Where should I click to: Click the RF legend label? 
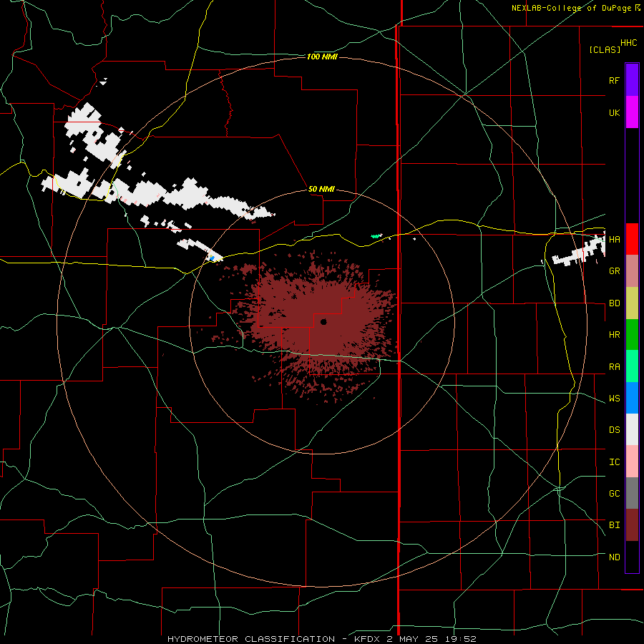coord(614,80)
